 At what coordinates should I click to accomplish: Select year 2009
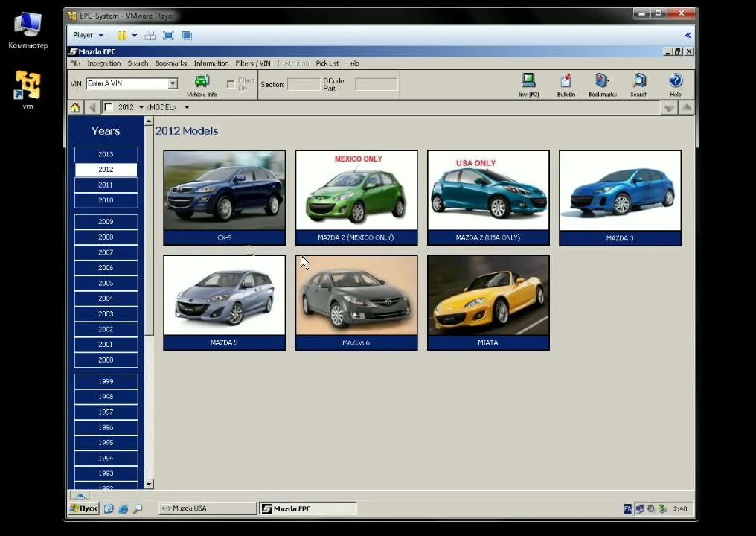click(x=106, y=222)
